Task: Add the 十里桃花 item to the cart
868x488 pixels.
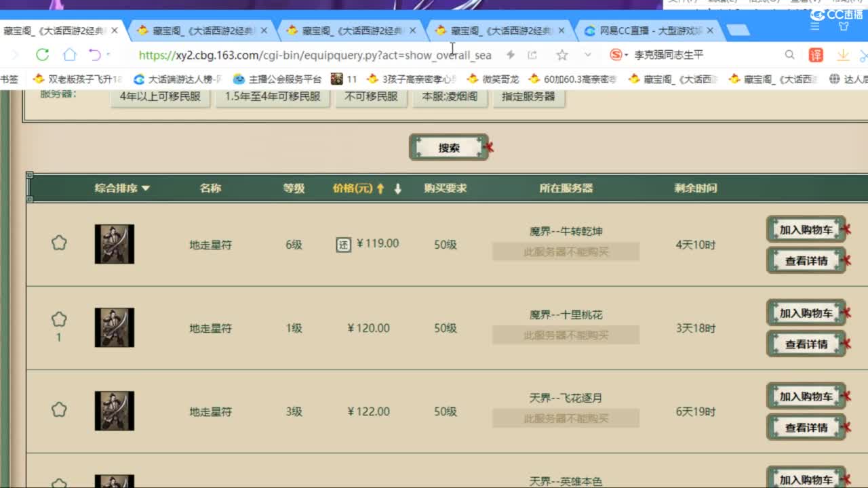Action: (x=806, y=313)
